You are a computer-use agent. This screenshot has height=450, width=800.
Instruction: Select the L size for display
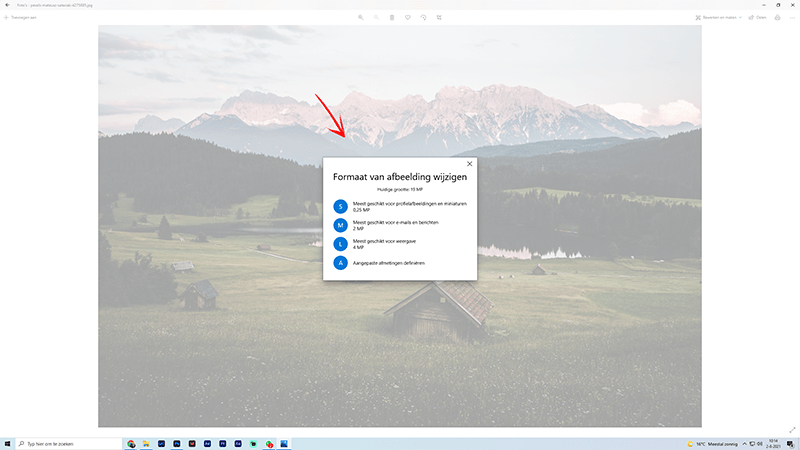coord(340,244)
